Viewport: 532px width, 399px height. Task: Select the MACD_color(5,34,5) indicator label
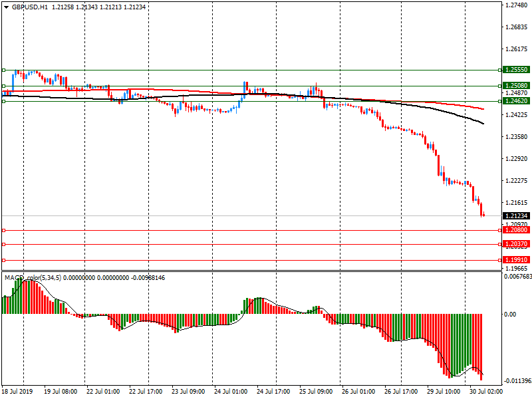(x=33, y=278)
